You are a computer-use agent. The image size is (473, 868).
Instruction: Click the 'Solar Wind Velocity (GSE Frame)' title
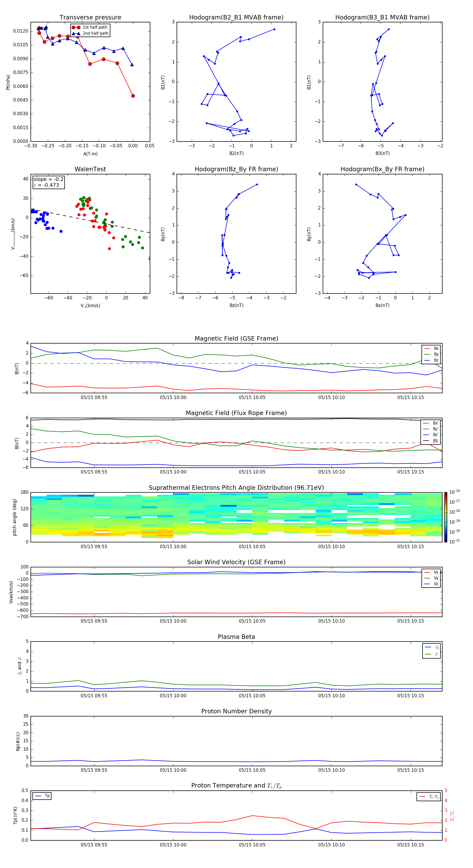236,562
